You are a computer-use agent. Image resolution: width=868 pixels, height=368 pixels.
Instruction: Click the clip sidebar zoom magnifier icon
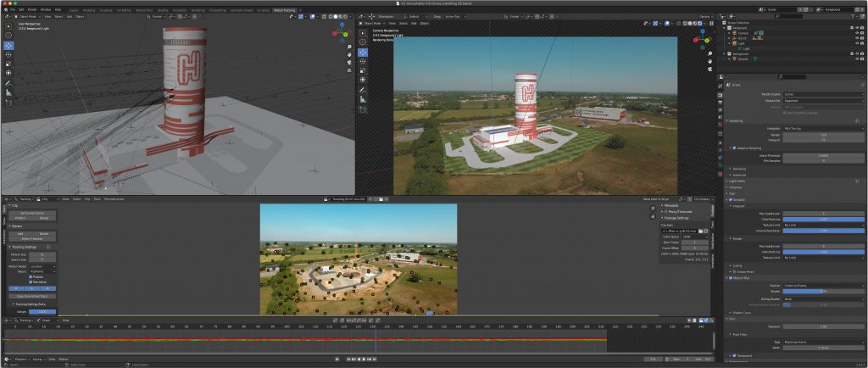(653, 208)
